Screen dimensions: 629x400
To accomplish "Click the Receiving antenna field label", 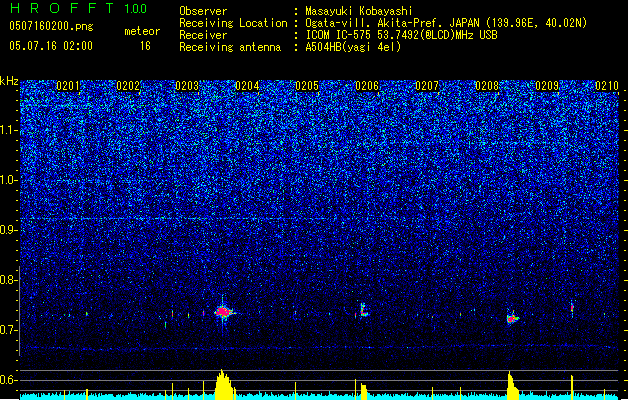I will pos(230,47).
